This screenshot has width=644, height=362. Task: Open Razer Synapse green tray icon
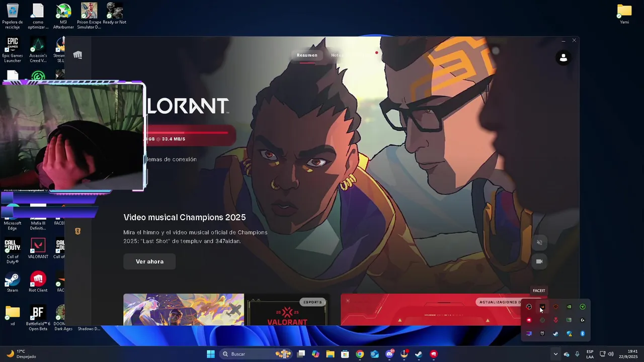(583, 307)
